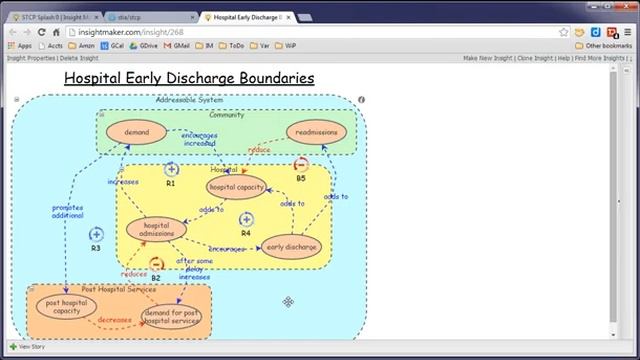640x360 pixels.
Task: Open the GCal bookmark
Action: [x=112, y=46]
